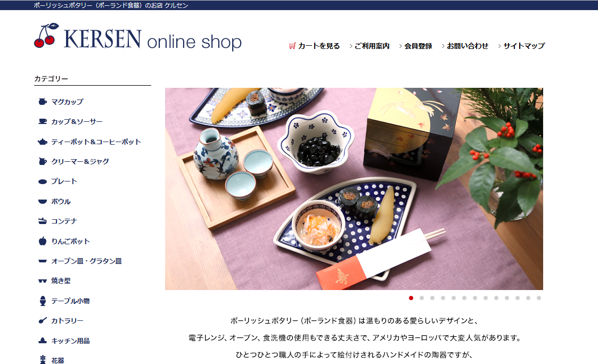Open 会員登録 member registration page
Screen dimensions: 598x364
[x=418, y=46]
